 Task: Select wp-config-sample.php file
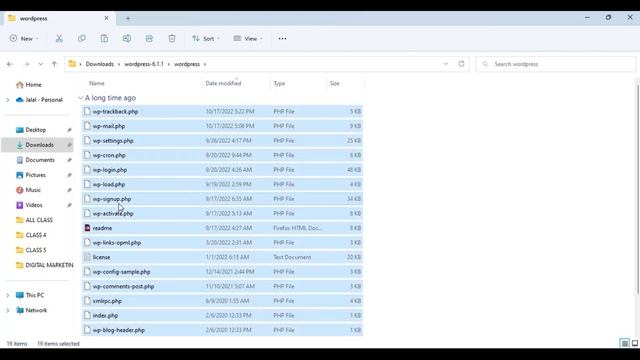click(222, 271)
